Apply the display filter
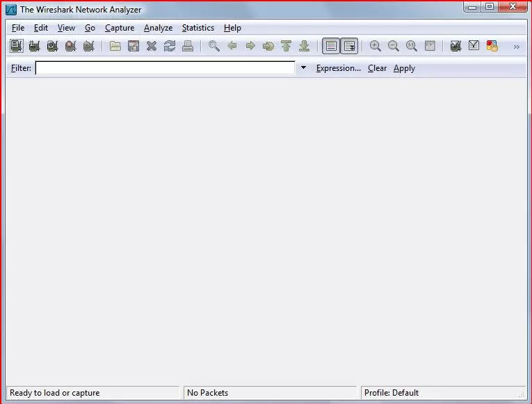Viewport: 532px width, 404px height. tap(404, 68)
